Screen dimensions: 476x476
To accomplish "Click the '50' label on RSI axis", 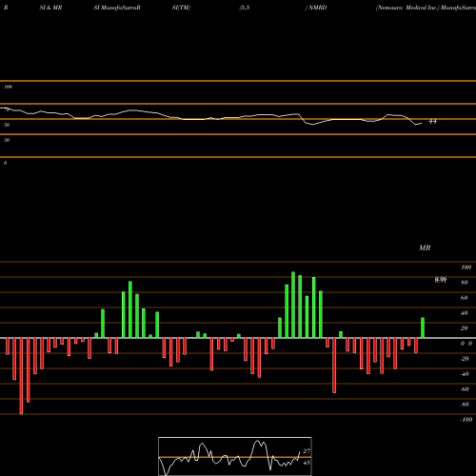I will pos(7,125).
